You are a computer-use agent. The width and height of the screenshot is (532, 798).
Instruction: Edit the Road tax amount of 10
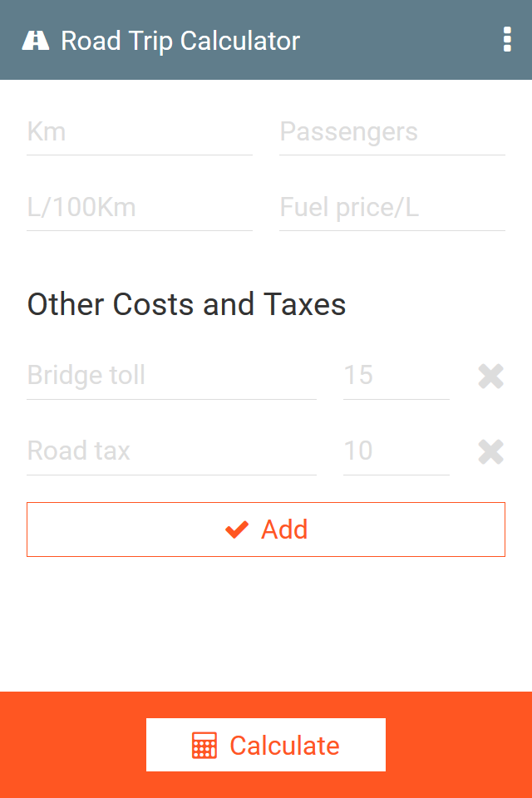[x=397, y=451]
